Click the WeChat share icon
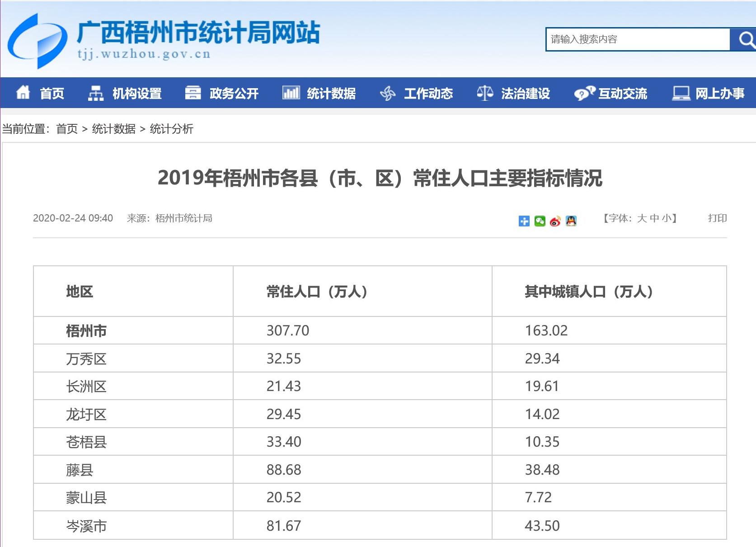 coord(539,221)
